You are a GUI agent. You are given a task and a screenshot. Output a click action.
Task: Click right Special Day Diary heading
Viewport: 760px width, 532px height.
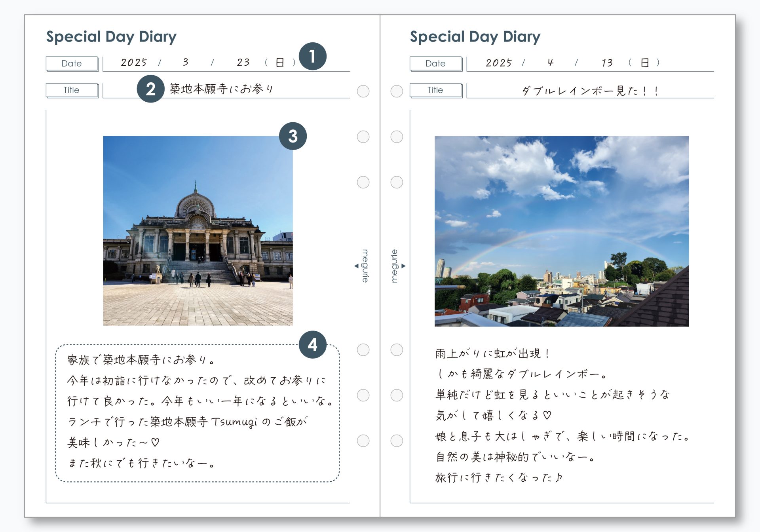pos(475,37)
